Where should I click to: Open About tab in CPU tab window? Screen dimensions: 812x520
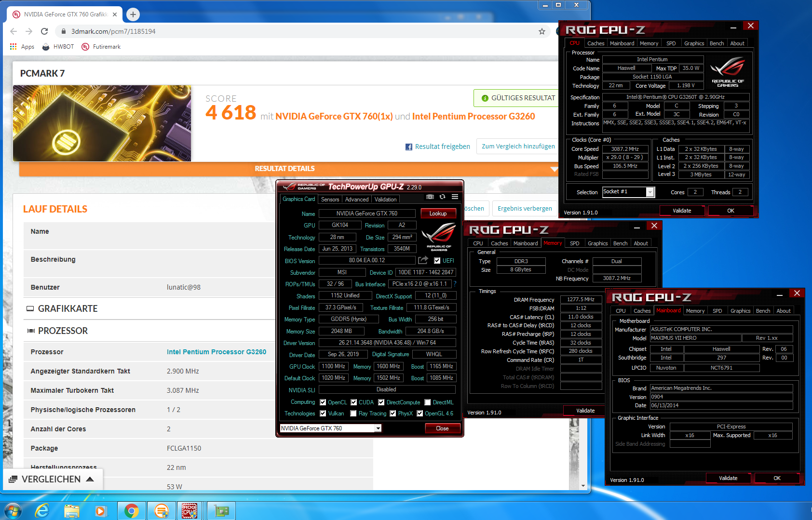[737, 43]
